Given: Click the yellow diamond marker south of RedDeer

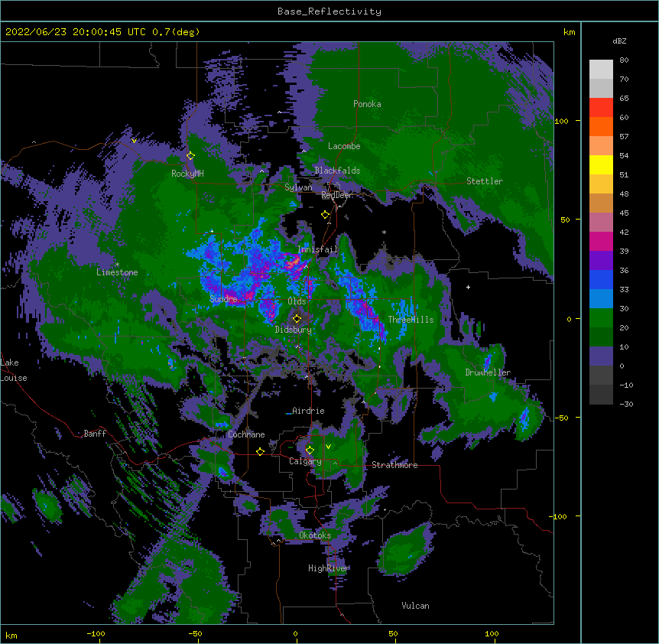Looking at the screenshot, I should coord(325,215).
